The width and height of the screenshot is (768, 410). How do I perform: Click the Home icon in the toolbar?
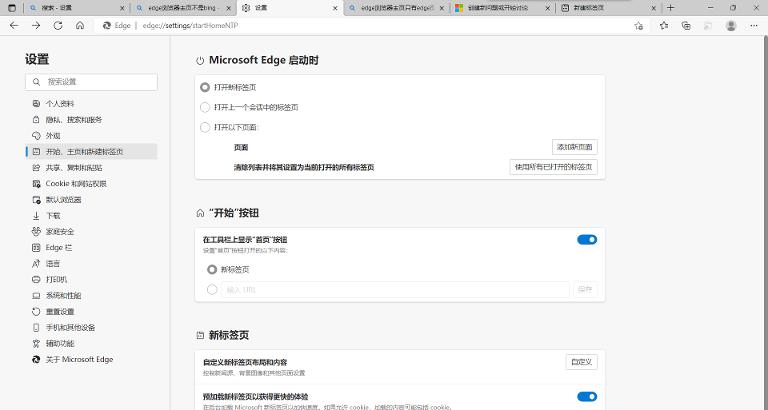[x=80, y=25]
